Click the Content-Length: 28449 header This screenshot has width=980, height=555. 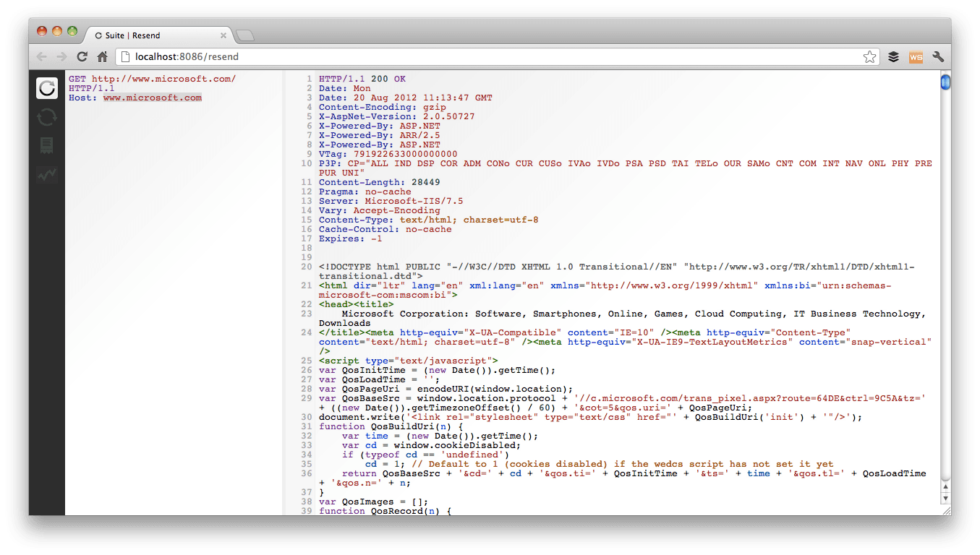(380, 182)
